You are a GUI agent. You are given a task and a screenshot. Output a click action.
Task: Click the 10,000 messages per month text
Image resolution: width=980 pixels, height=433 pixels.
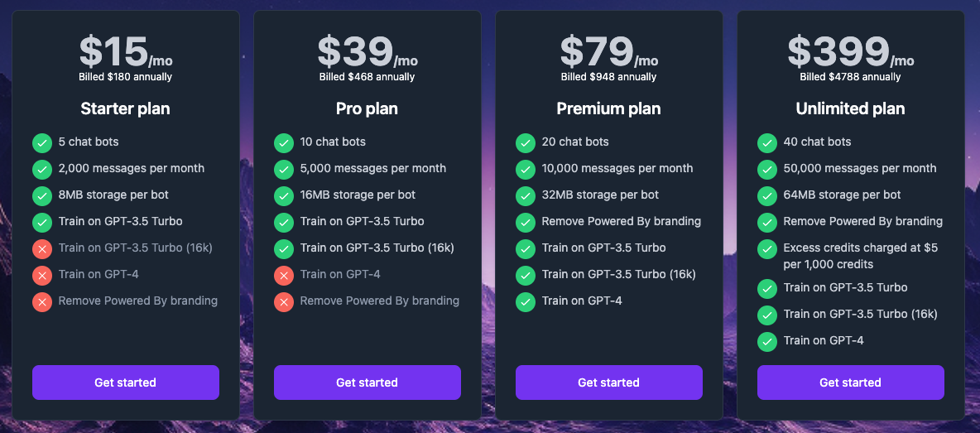(x=617, y=168)
